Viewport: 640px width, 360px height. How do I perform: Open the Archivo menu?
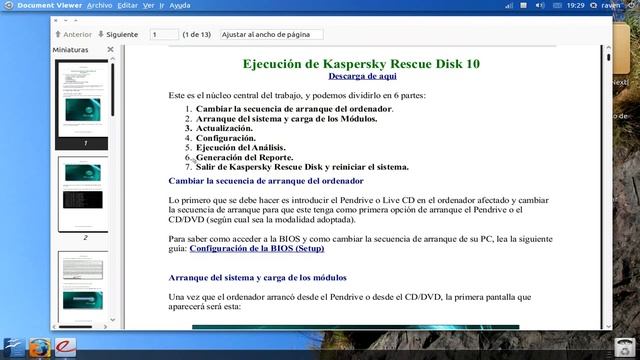click(100, 5)
